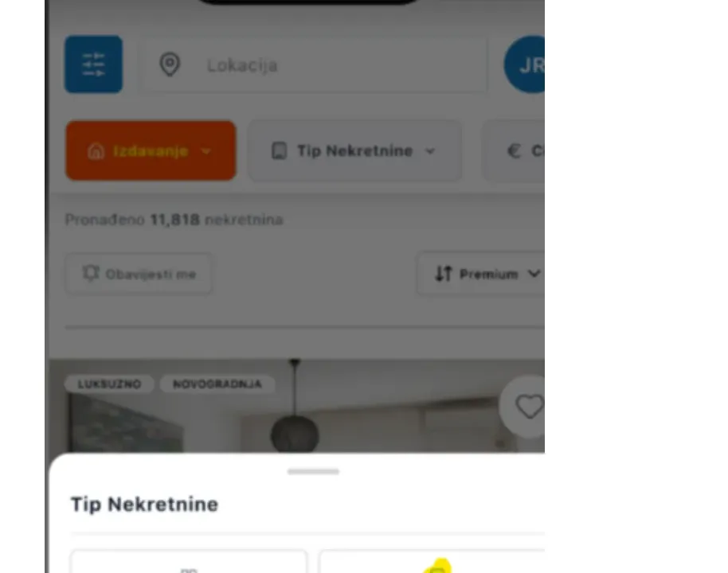Click the house icon on Izdavanje

[96, 151]
